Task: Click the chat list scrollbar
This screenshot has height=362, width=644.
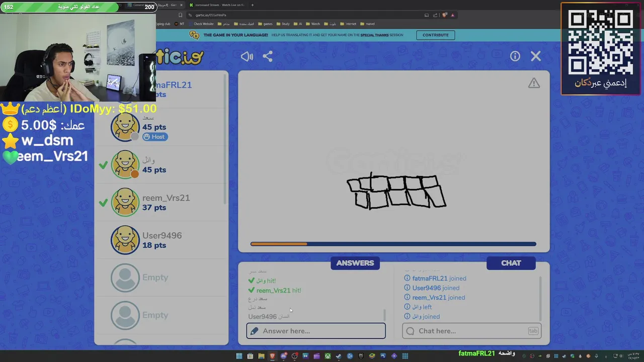Action: tap(540, 298)
